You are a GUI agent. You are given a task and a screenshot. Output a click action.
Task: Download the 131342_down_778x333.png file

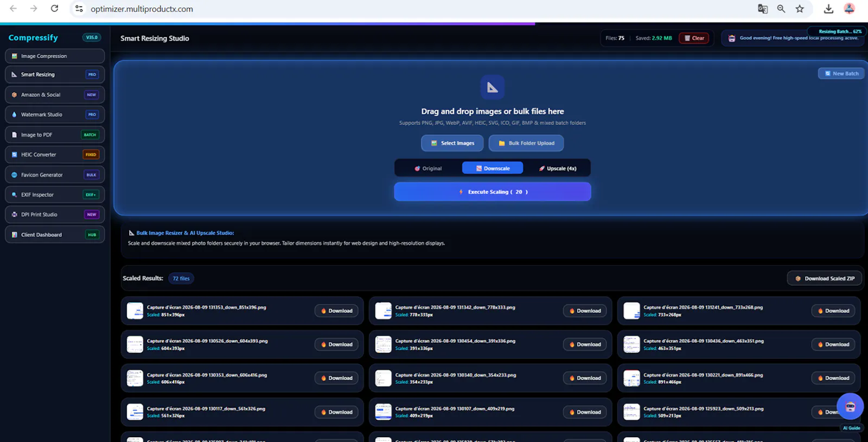point(585,311)
